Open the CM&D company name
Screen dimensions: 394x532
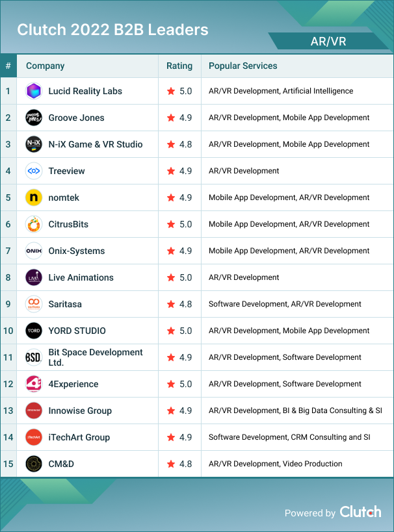click(x=61, y=464)
